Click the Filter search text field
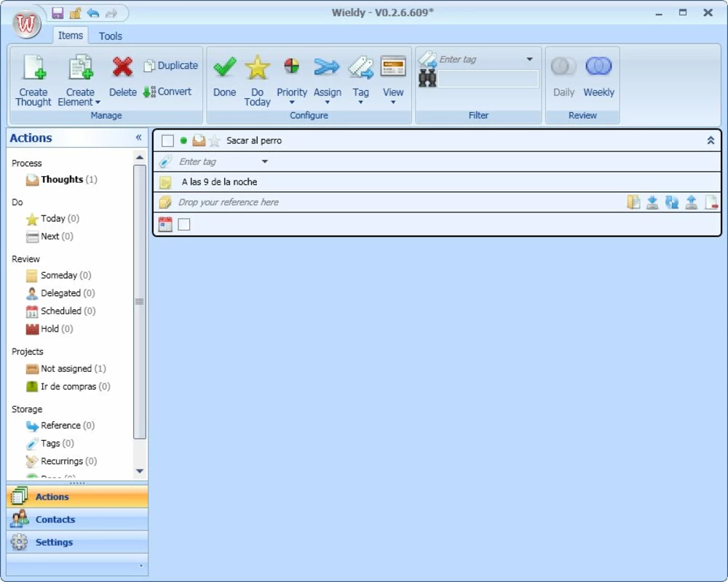This screenshot has width=728, height=582. pos(488,79)
